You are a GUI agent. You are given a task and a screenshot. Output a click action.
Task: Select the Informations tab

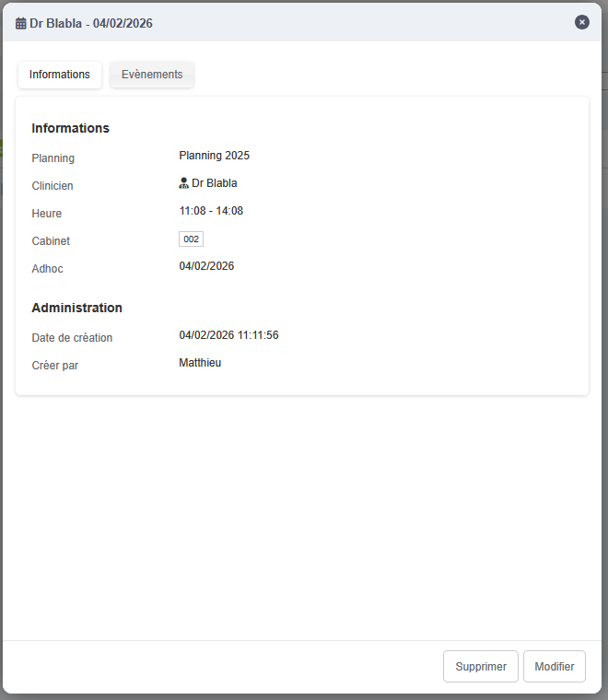pyautogui.click(x=60, y=75)
